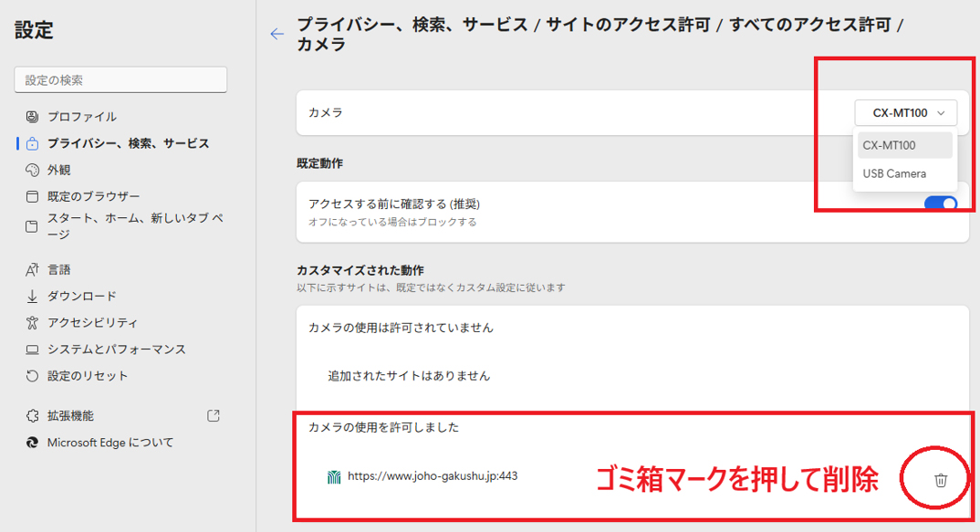This screenshot has height=532, width=980.
Task: Click the 拡張機能 extensions puzzle icon
Action: tap(32, 416)
